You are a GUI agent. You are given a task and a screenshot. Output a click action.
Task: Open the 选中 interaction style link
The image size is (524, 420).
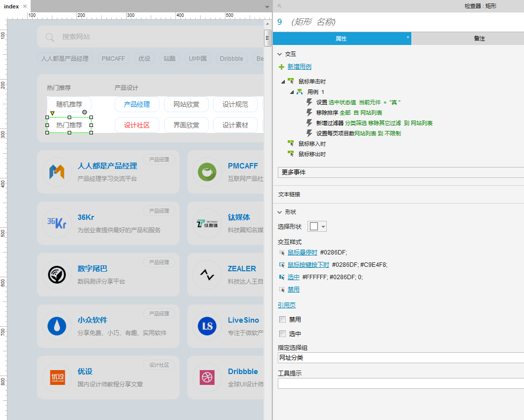click(x=294, y=277)
